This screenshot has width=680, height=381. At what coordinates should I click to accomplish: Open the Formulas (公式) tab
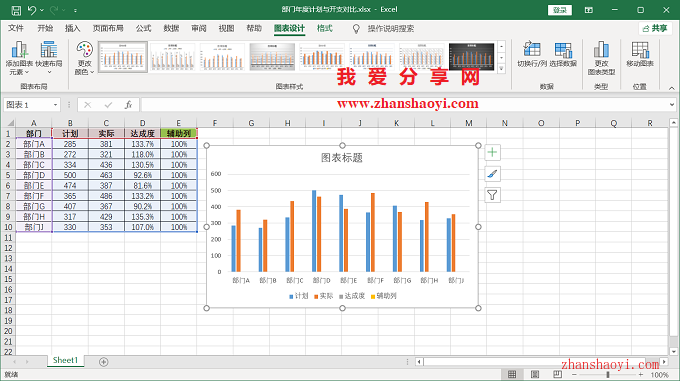coord(143,28)
